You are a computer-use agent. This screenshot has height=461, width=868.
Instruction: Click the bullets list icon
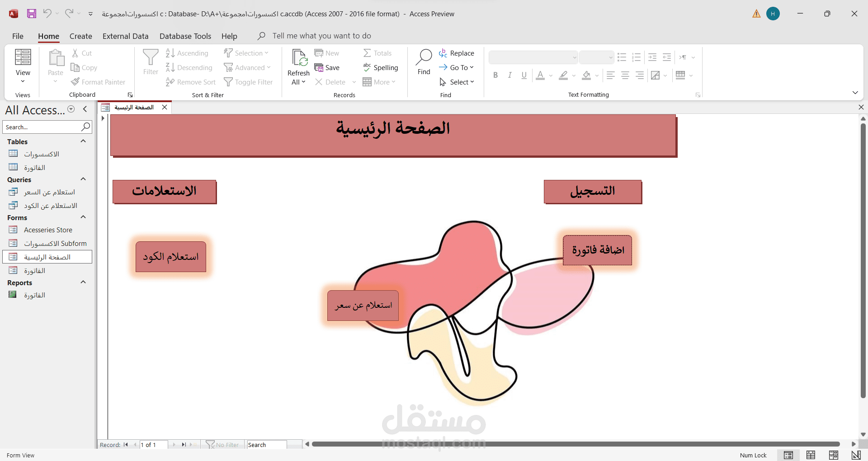(x=622, y=57)
